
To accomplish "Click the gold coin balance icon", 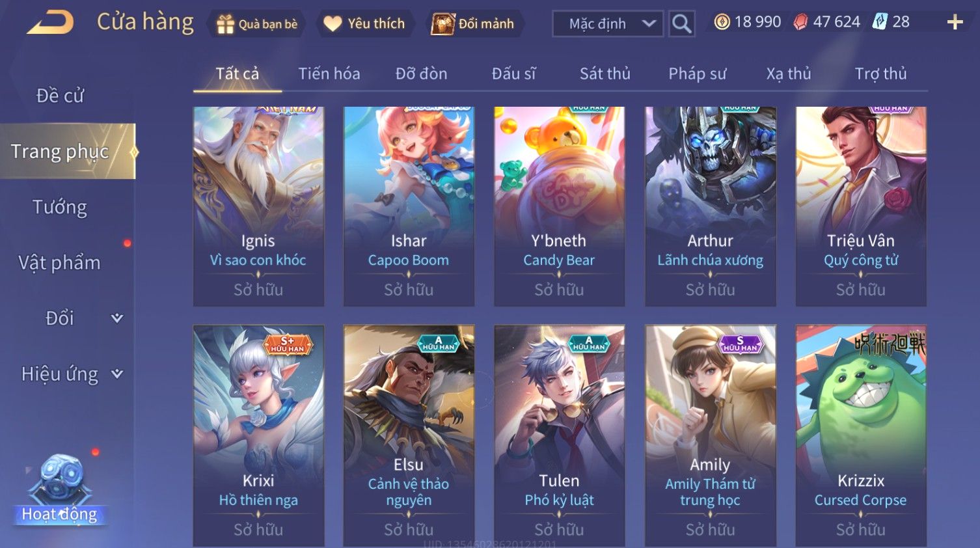I will (x=722, y=22).
